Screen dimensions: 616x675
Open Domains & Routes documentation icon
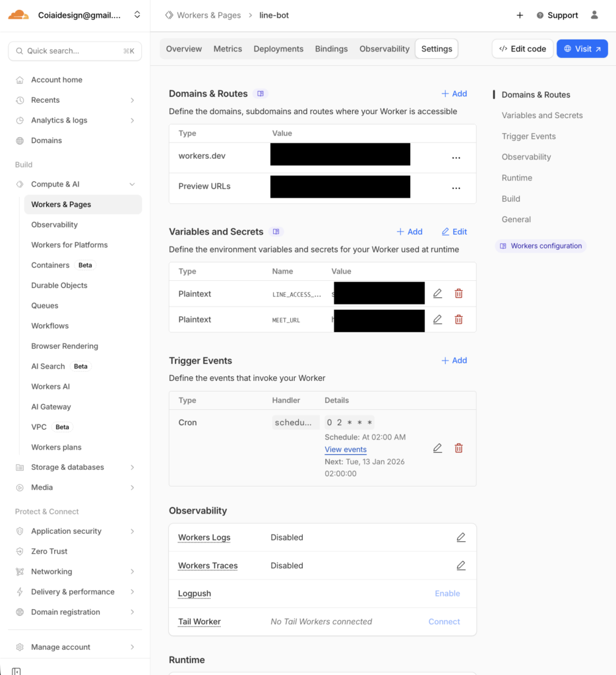click(261, 94)
